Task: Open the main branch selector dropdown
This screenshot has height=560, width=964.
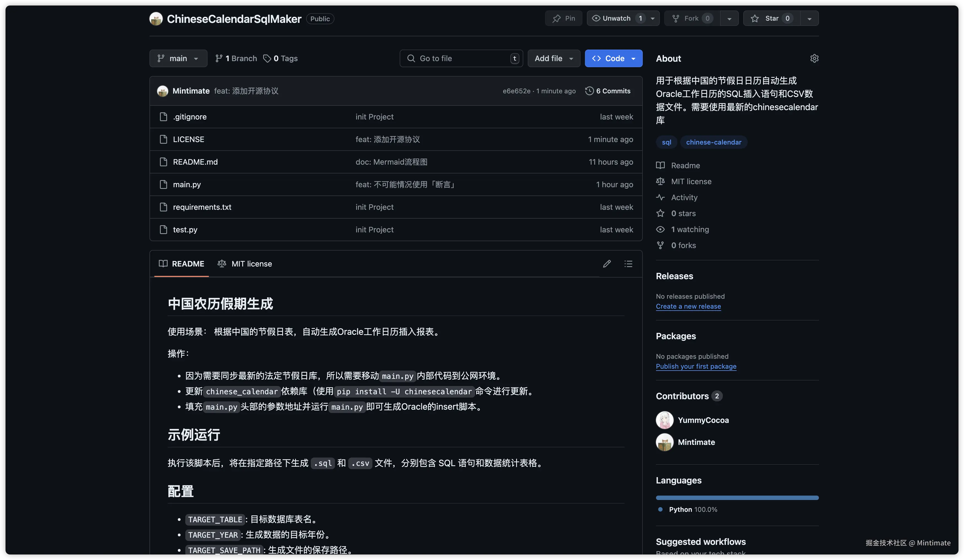Action: coord(178,58)
